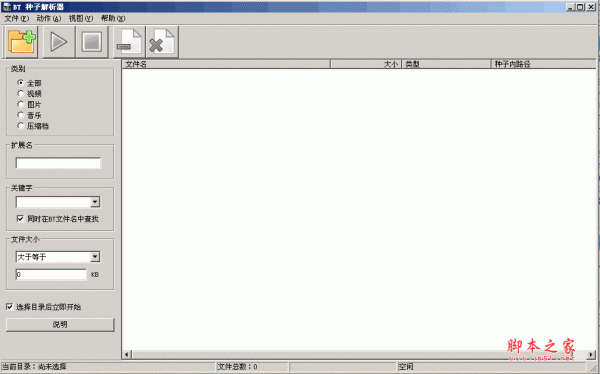600x374 pixels.
Task: Close the BT 种子解析器 window
Action: (591, 7)
